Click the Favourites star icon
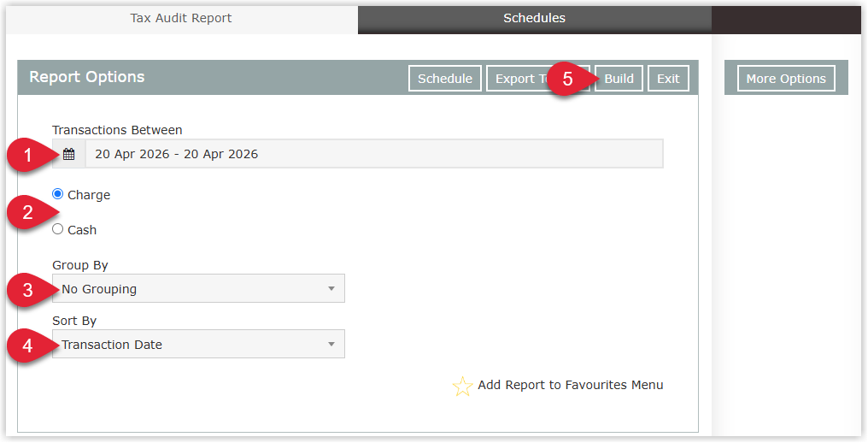The height and width of the screenshot is (443, 868). click(x=462, y=386)
